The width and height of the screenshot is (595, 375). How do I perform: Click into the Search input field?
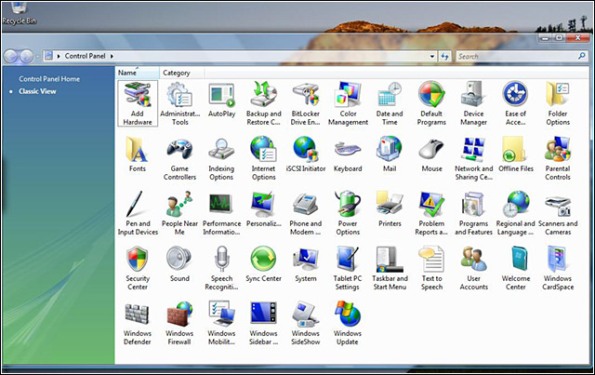coord(517,57)
